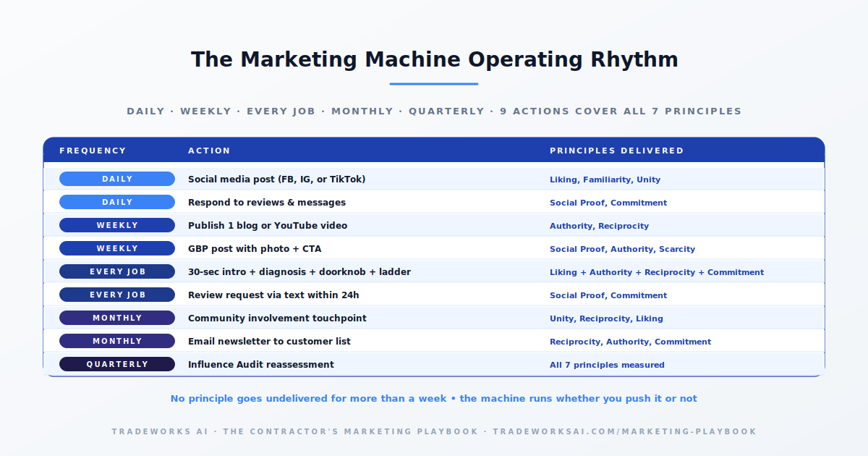
Task: Select the WEEKLY badge beside Publish 1 blog
Action: coord(117,225)
